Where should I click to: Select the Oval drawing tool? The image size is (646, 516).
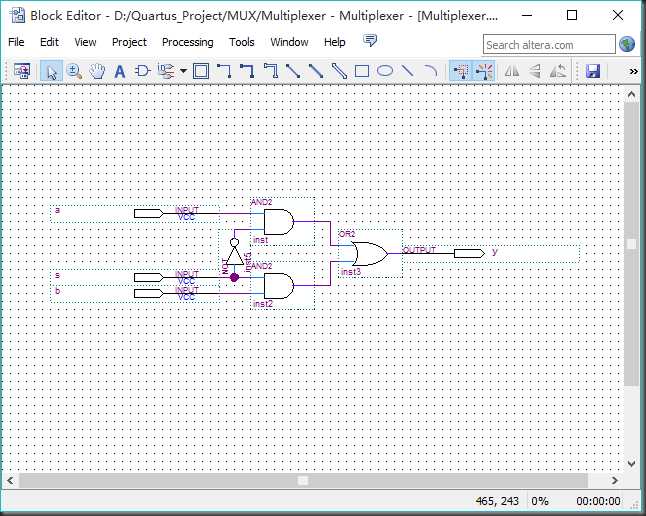click(x=385, y=71)
